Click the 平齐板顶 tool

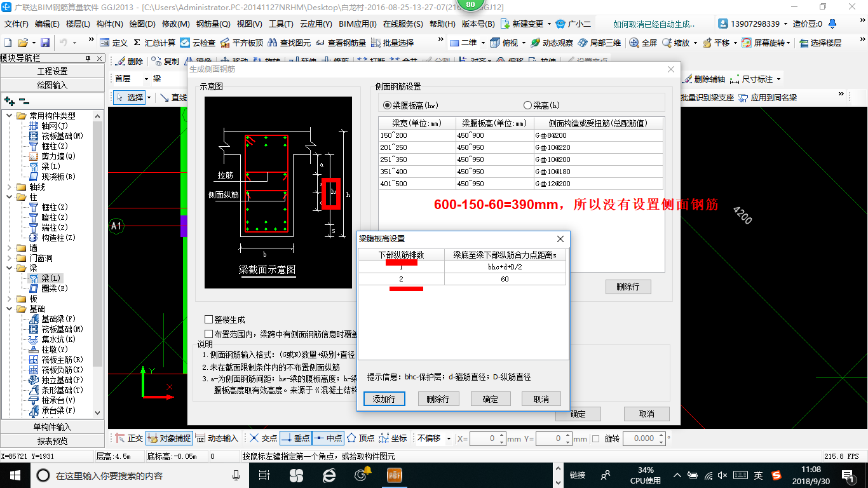pos(242,43)
